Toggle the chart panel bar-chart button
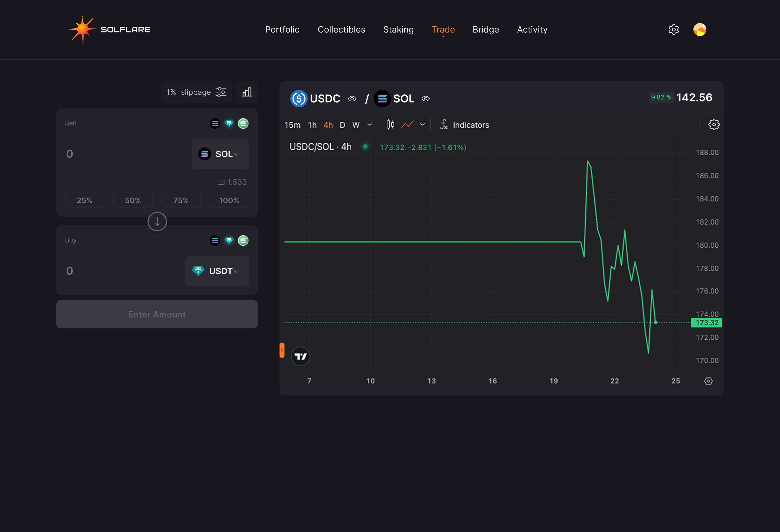The height and width of the screenshot is (532, 780). click(x=247, y=92)
